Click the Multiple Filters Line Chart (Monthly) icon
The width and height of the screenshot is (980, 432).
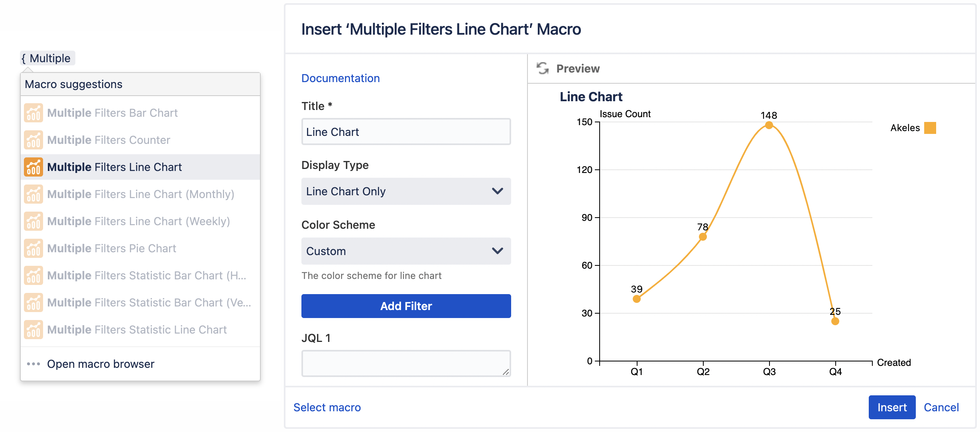[x=33, y=194]
